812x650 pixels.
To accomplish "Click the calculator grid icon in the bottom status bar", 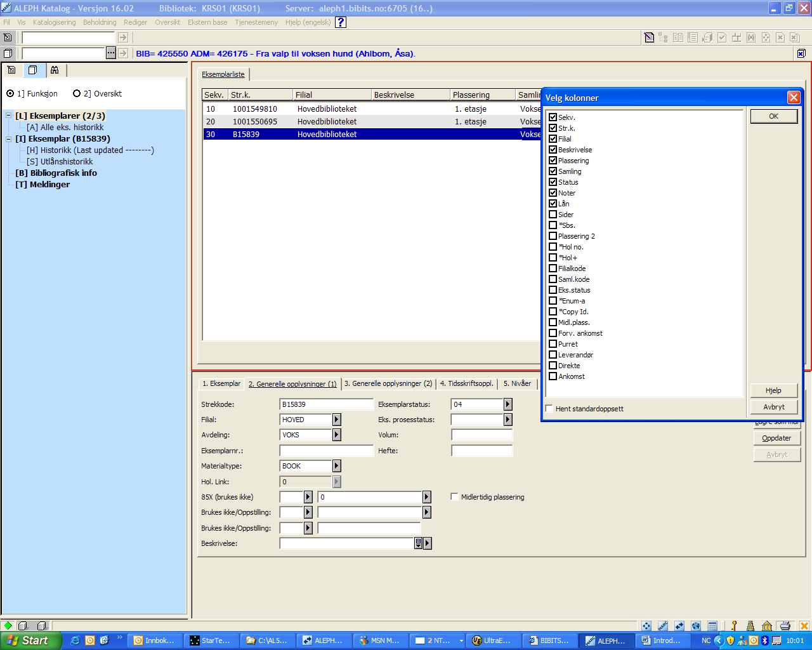I will [x=712, y=626].
